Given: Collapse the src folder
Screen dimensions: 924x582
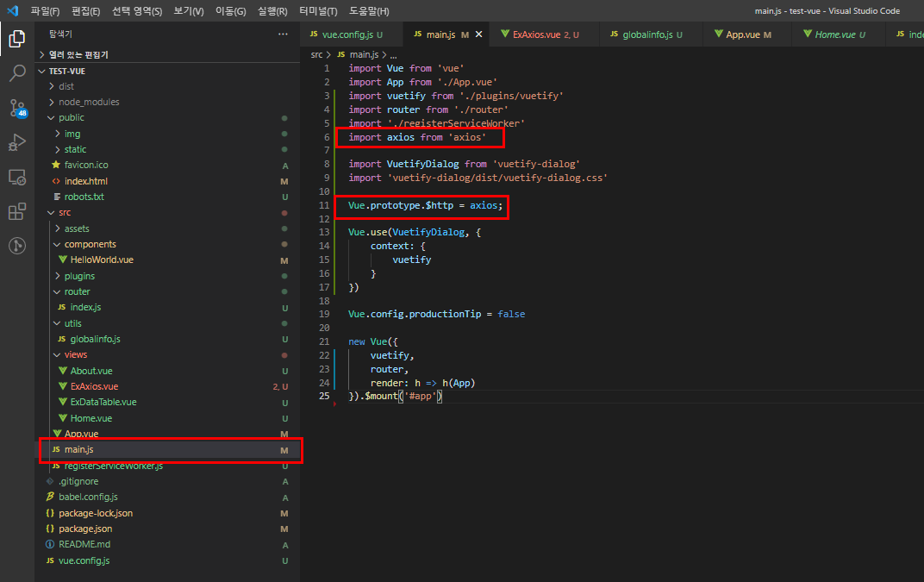Looking at the screenshot, I should coord(167,212).
